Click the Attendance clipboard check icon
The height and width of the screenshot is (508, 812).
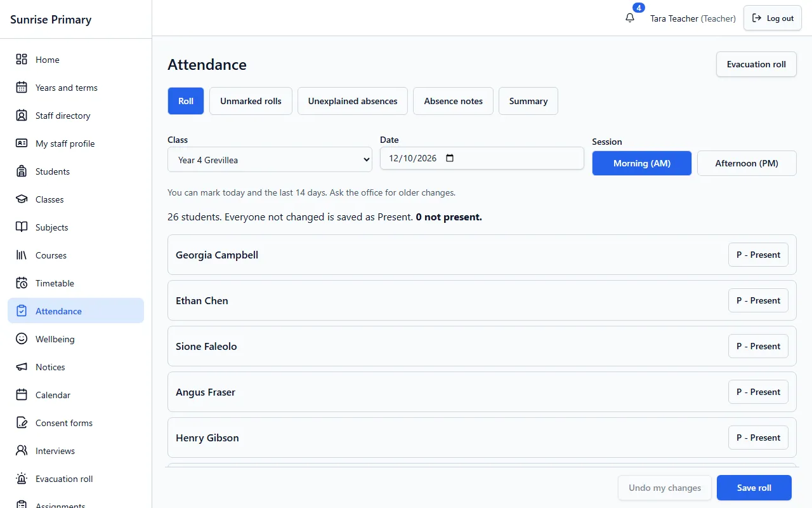(x=22, y=311)
